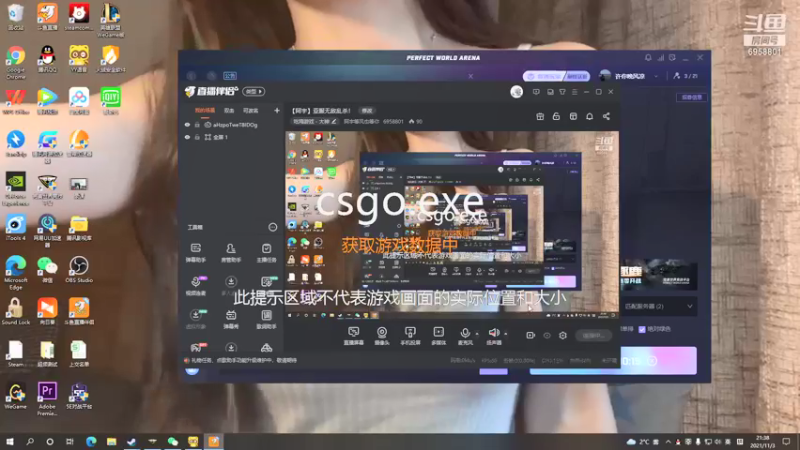The image size is (800, 450).
Task: Click the signal bars icon in Perfect World Arena
Action: point(661,58)
